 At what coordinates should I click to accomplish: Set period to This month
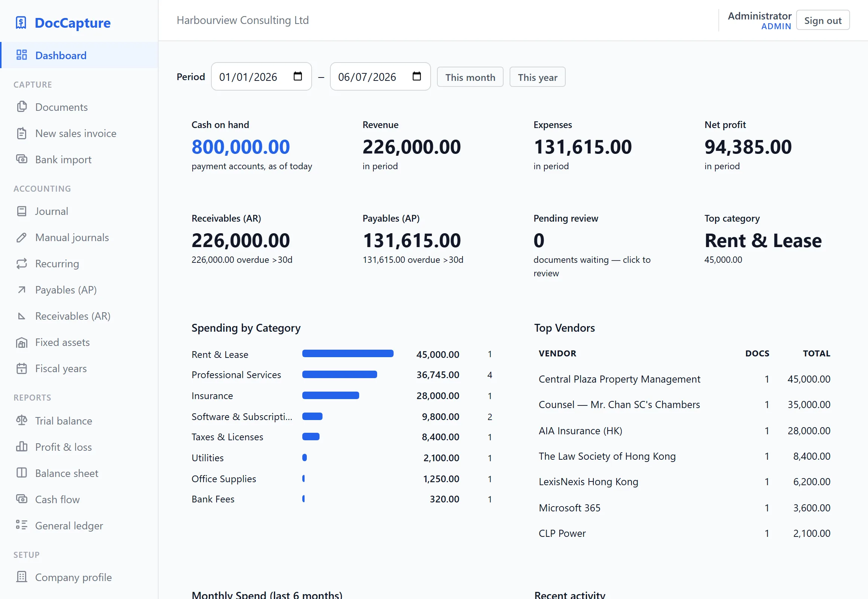click(x=470, y=77)
